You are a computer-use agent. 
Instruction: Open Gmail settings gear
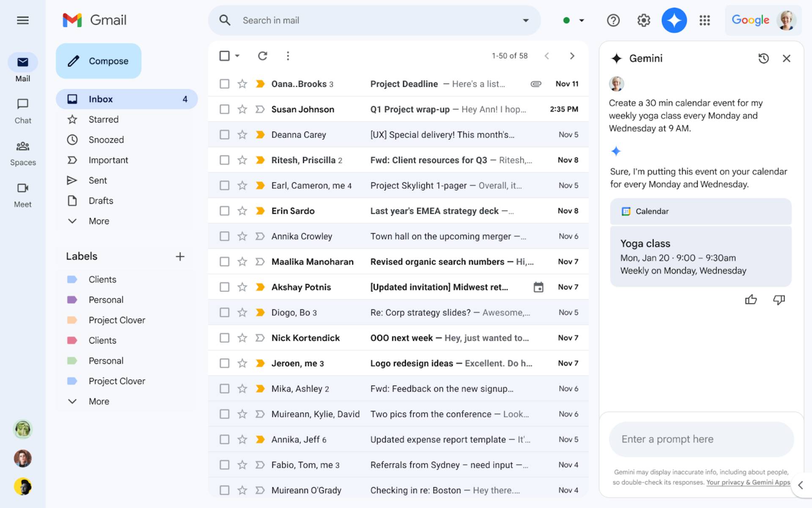coord(643,20)
